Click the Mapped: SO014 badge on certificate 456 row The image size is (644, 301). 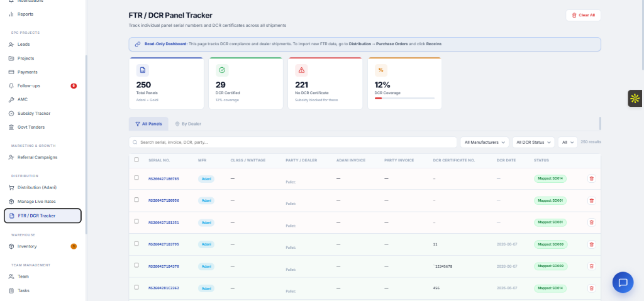[x=550, y=288]
